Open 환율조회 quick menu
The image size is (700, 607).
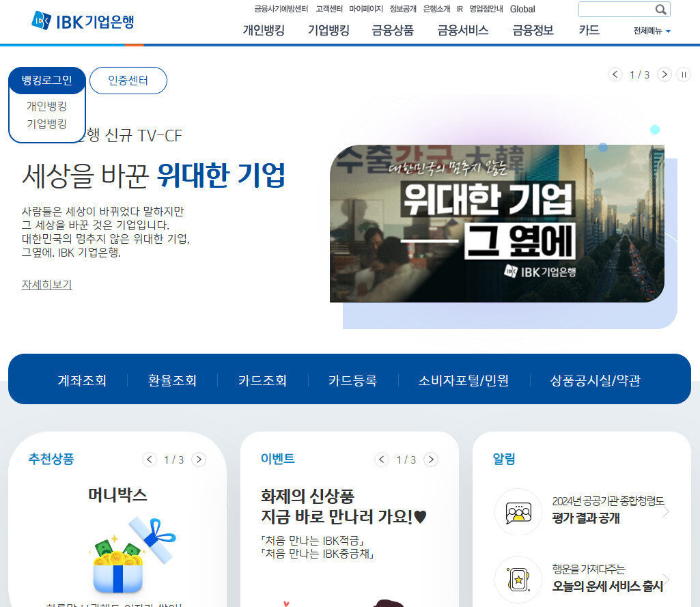172,380
